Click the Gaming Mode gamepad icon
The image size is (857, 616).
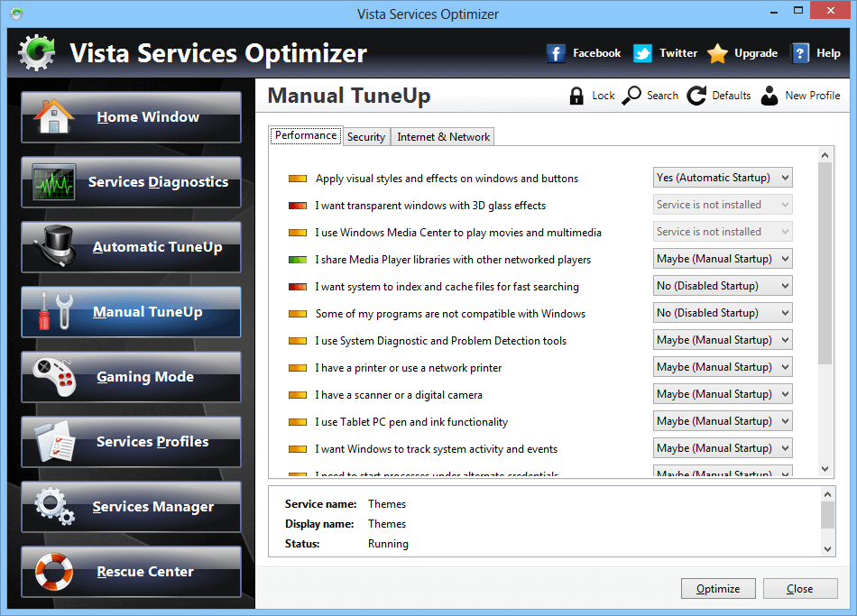pos(54,376)
